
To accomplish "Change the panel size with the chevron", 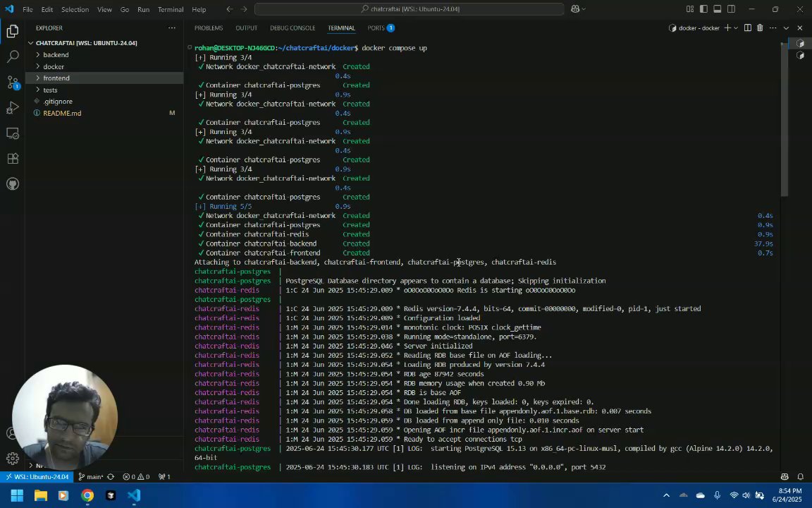I will tap(786, 28).
